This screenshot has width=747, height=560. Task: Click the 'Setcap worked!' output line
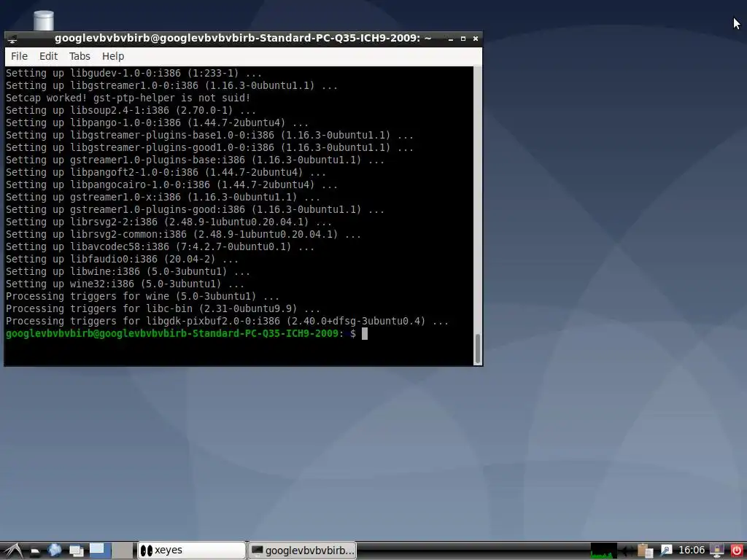coord(128,98)
